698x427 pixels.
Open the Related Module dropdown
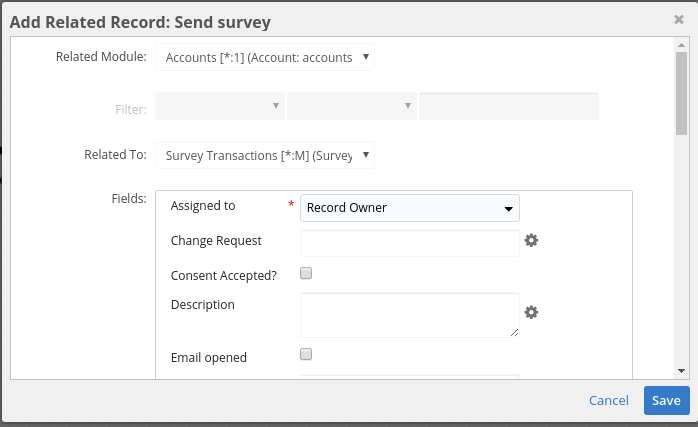(x=265, y=57)
